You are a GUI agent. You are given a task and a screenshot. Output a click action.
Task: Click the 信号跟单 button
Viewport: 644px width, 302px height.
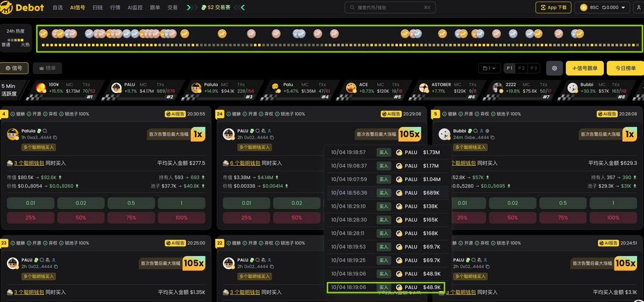[x=585, y=68]
